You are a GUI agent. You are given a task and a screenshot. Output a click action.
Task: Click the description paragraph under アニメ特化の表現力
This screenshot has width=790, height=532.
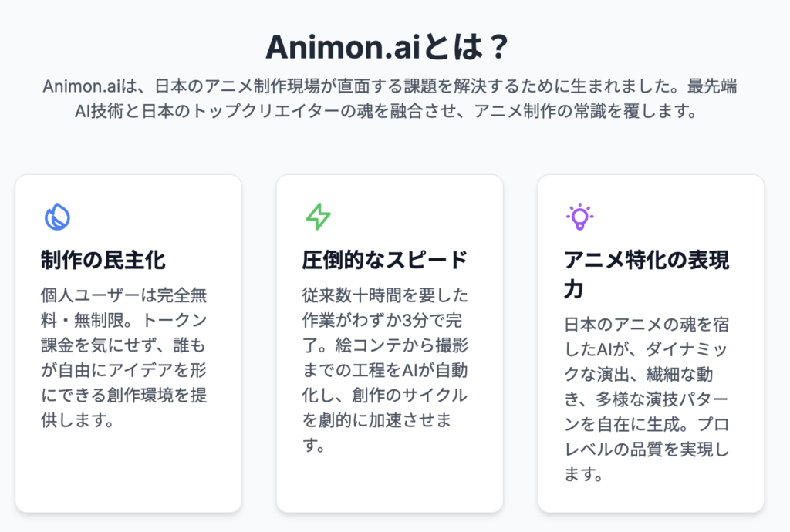tap(647, 399)
